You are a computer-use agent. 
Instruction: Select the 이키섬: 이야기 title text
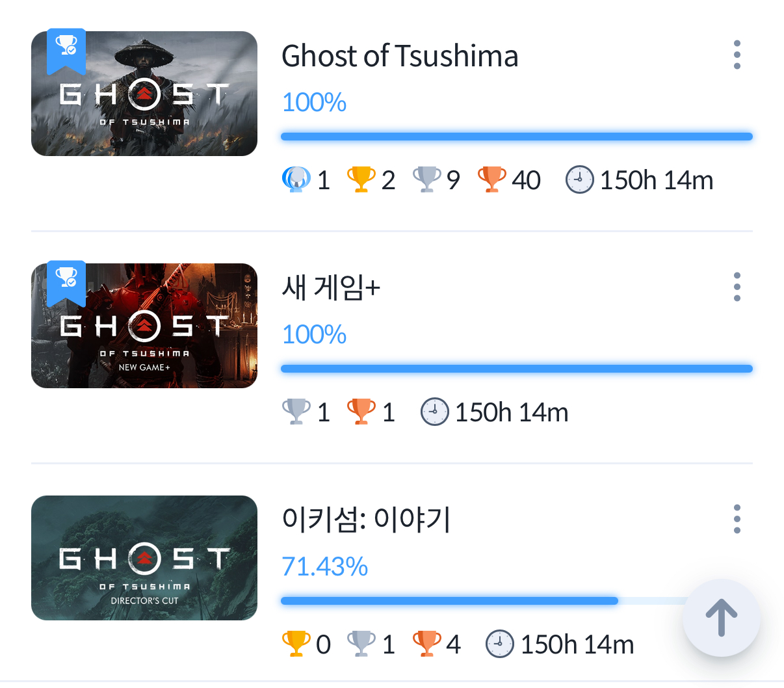(x=366, y=520)
